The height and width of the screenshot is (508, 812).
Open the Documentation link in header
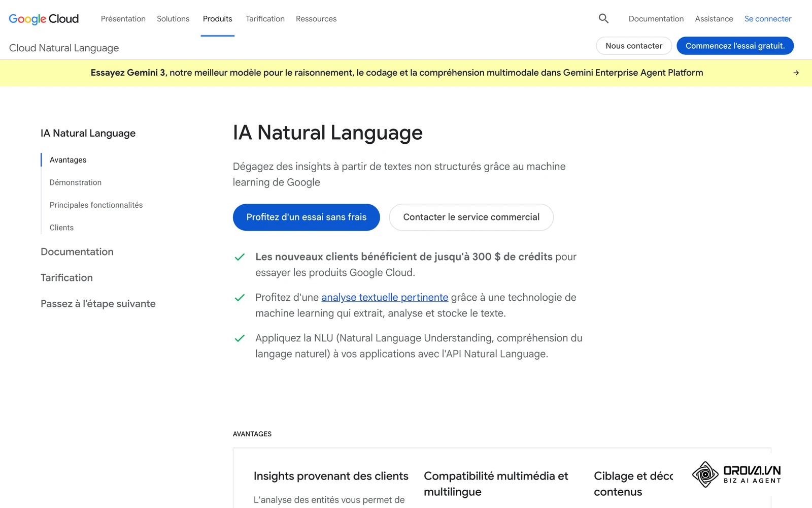point(656,19)
